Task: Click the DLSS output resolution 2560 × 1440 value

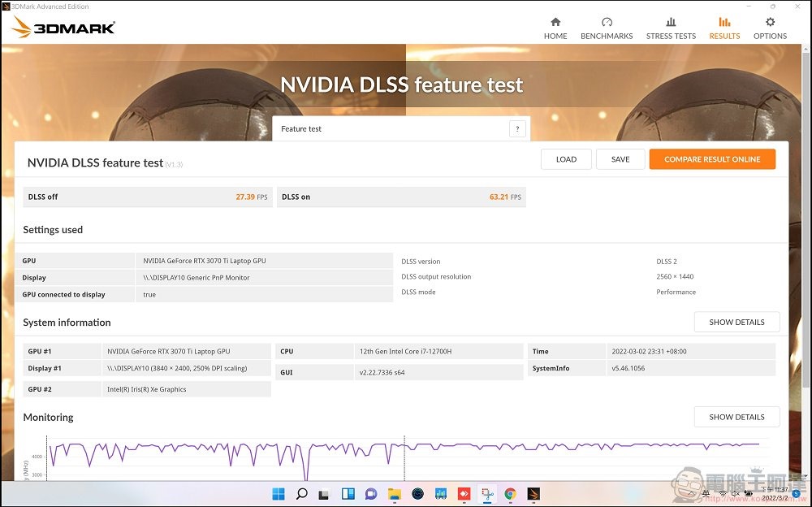Action: (675, 277)
